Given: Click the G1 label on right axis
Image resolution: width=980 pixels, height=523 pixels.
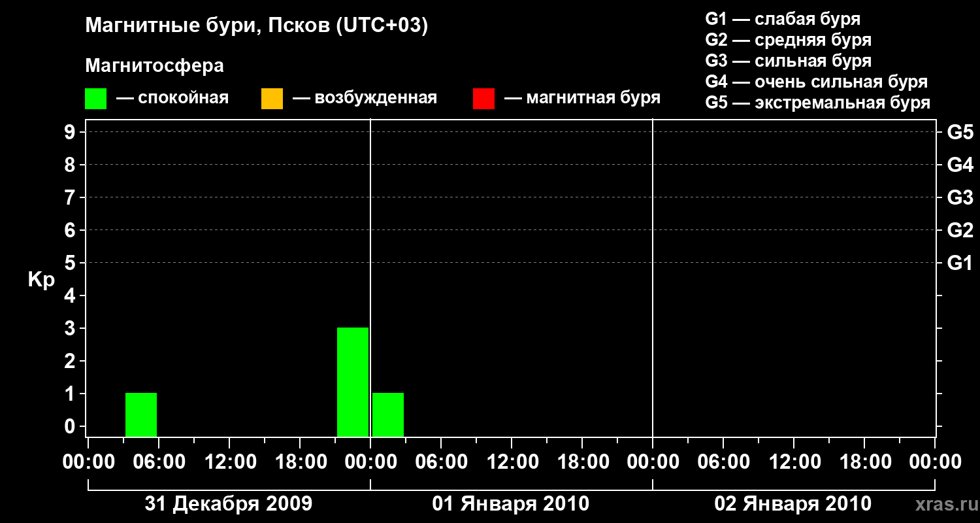Looking at the screenshot, I should pos(960,263).
